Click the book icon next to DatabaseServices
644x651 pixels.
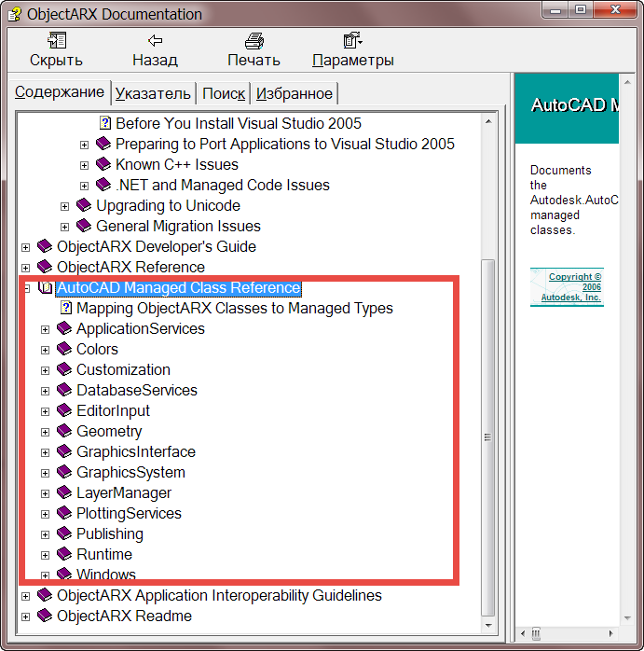[x=64, y=390]
